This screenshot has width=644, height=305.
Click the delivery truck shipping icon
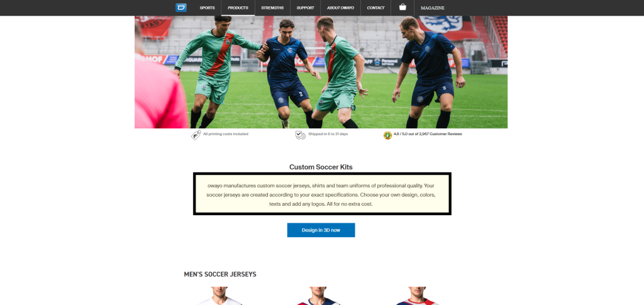[300, 135]
